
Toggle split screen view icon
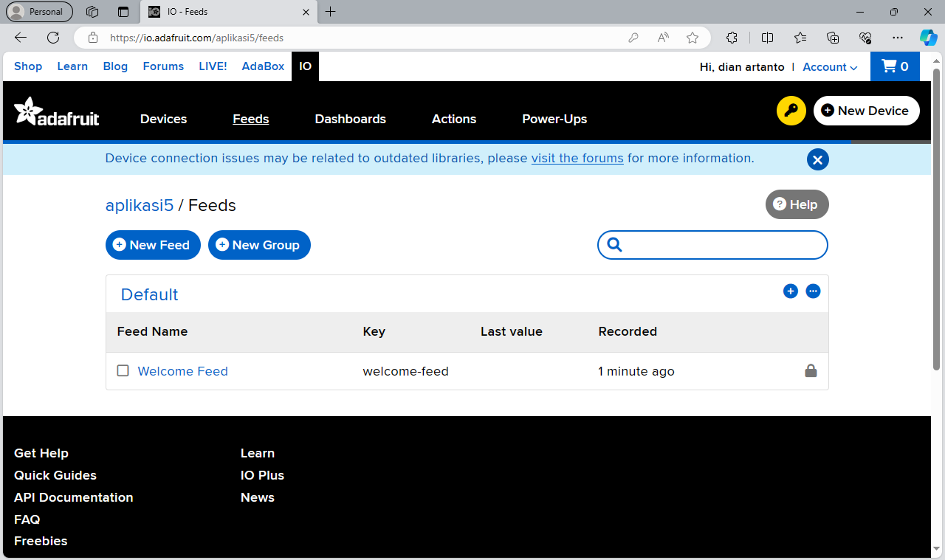click(767, 38)
